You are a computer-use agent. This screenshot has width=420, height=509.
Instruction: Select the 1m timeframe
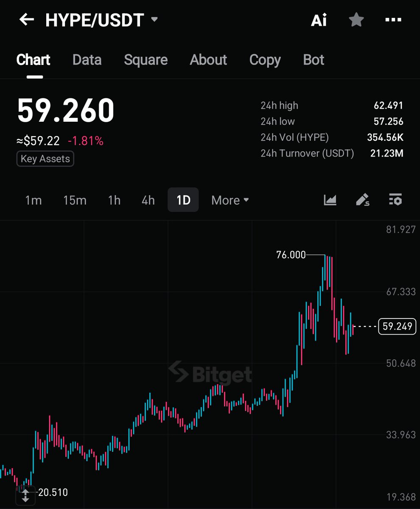[34, 200]
